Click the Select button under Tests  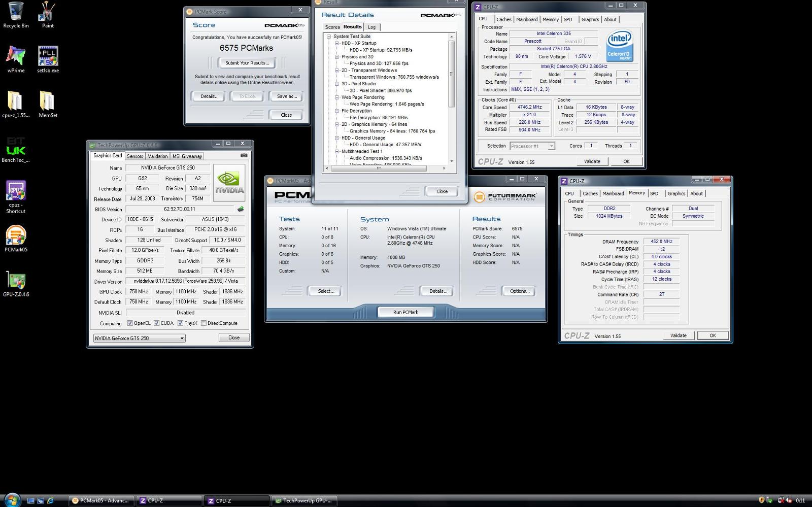(x=326, y=291)
